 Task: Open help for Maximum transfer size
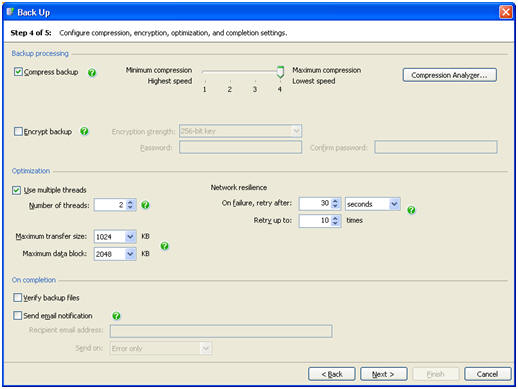pos(165,246)
